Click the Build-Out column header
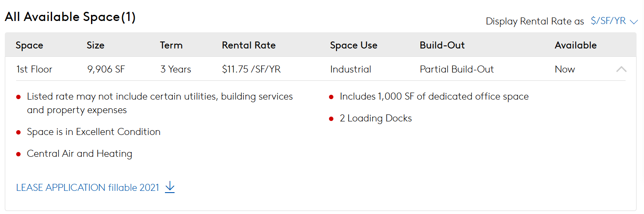The width and height of the screenshot is (644, 214). (442, 45)
